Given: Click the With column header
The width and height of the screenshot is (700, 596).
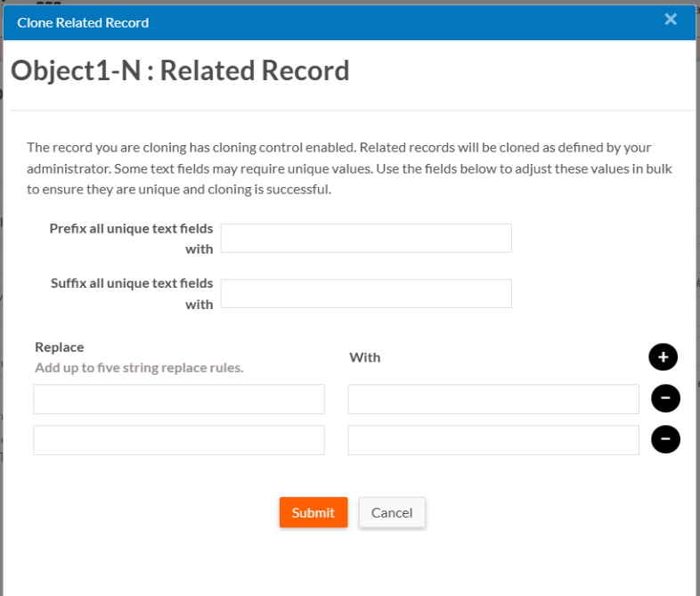Looking at the screenshot, I should coord(364,357).
